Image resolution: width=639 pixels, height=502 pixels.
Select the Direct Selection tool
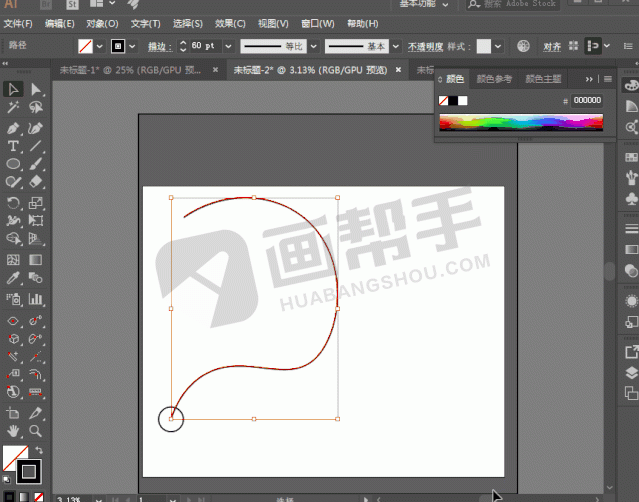pos(36,90)
